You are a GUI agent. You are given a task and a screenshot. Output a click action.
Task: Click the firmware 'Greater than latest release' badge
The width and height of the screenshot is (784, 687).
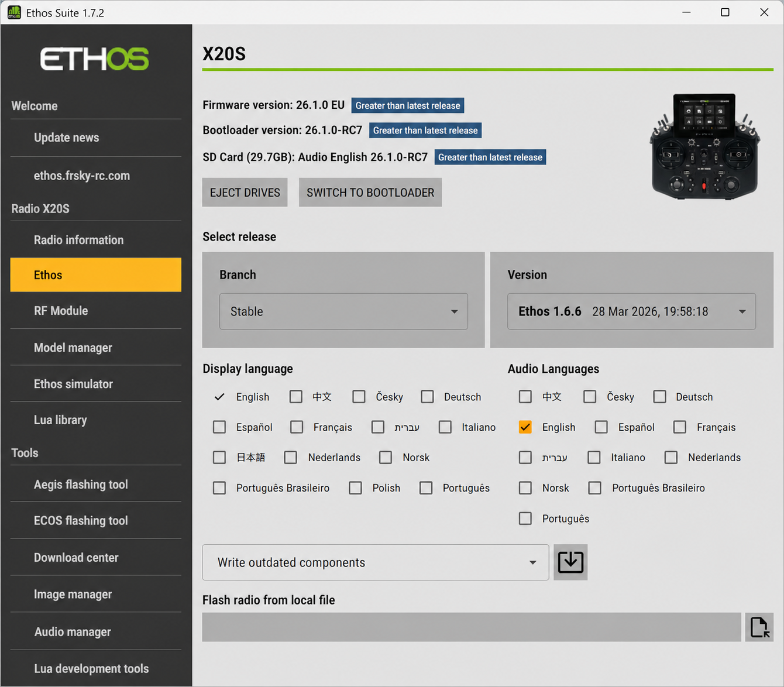(x=408, y=105)
